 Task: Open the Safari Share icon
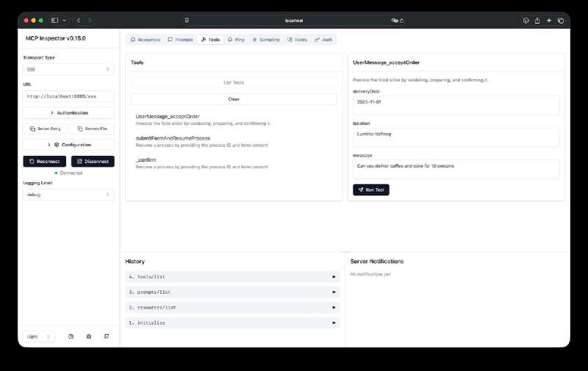pyautogui.click(x=537, y=21)
